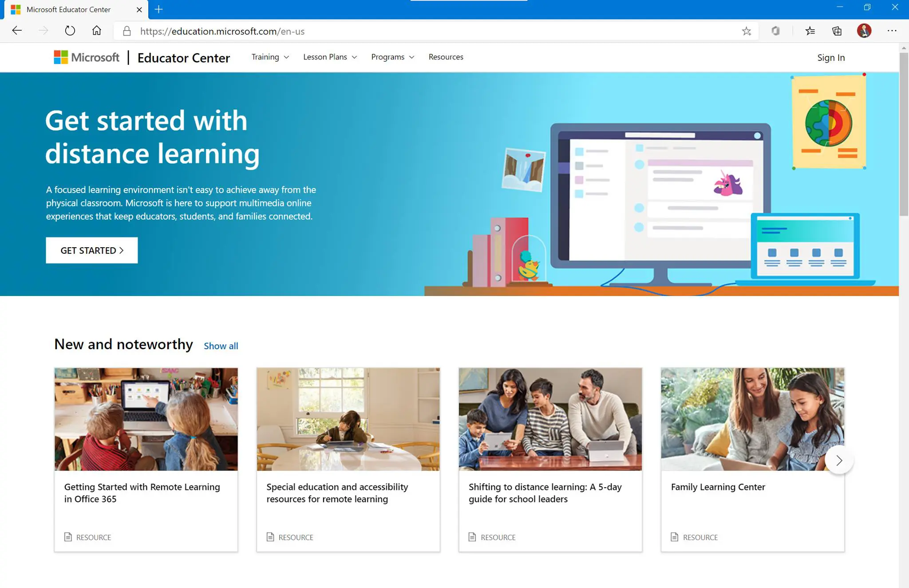Open the browser extension icon
The image size is (909, 588).
coord(775,31)
